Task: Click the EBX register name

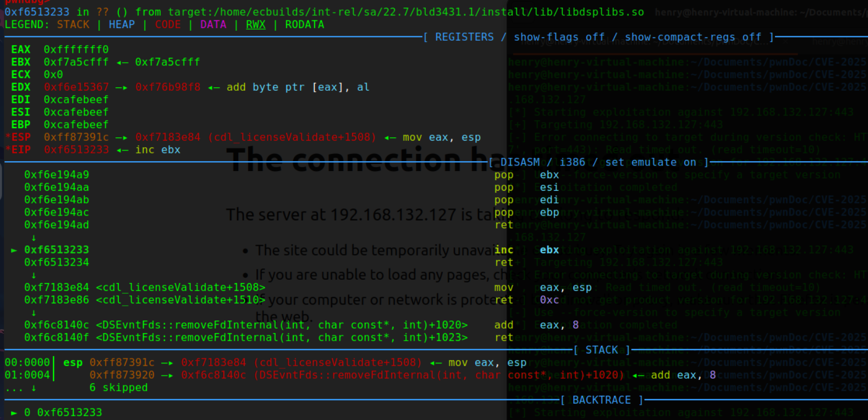Action: 21,62
